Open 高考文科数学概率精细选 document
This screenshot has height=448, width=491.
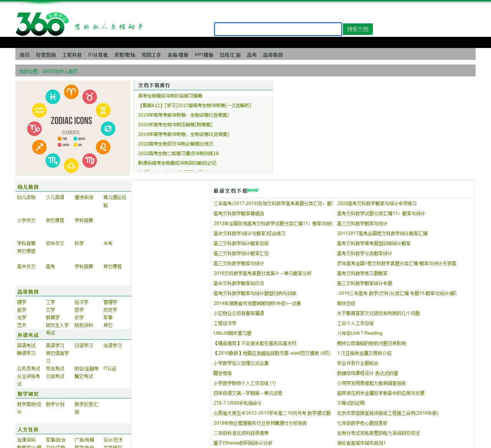pos(239,213)
